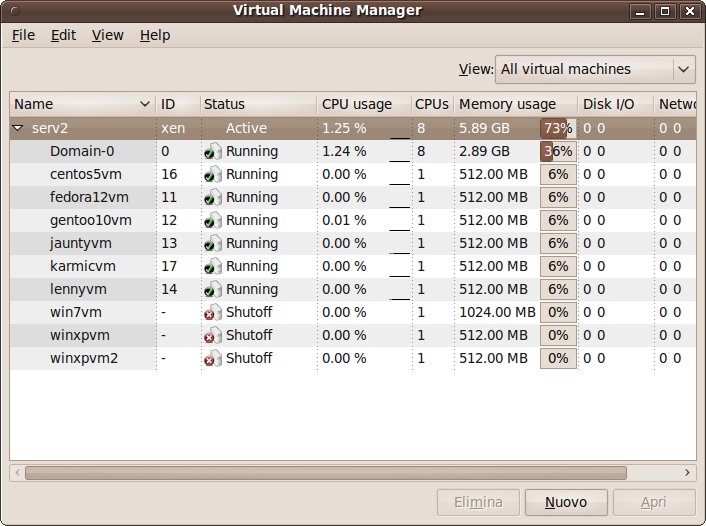Click the running status icon for fedora12vm
The height and width of the screenshot is (526, 706).
(213, 197)
